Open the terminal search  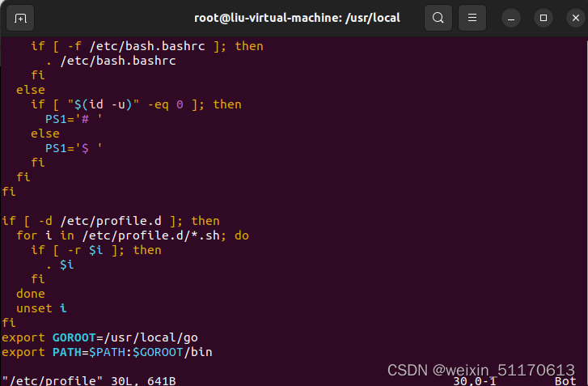pyautogui.click(x=438, y=18)
